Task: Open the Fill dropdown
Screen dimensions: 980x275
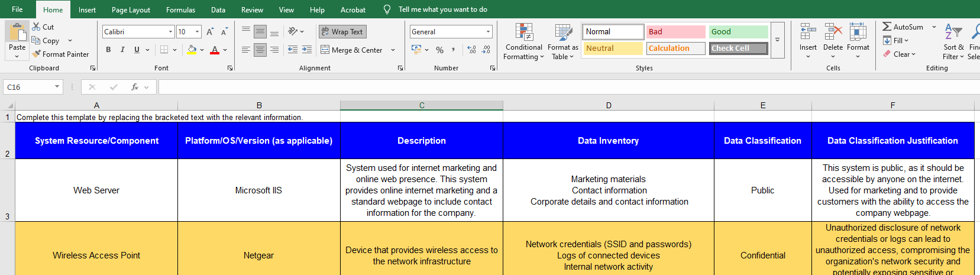Action: (x=896, y=40)
